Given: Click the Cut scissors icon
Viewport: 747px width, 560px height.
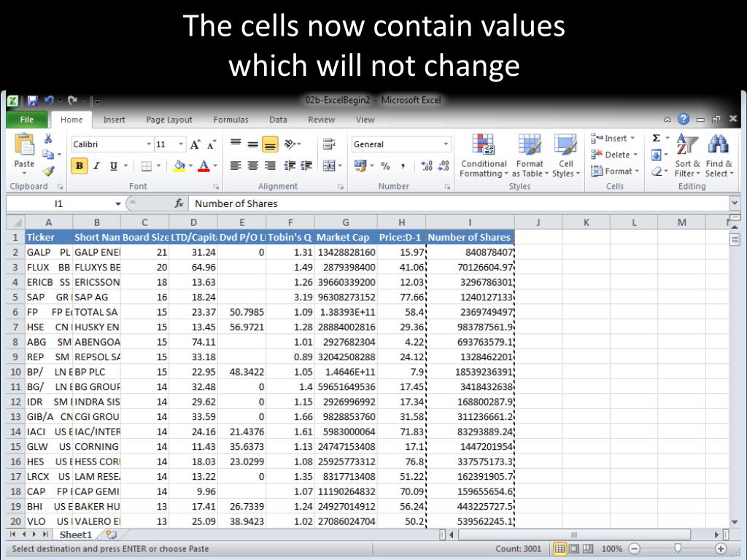Looking at the screenshot, I should pyautogui.click(x=48, y=139).
